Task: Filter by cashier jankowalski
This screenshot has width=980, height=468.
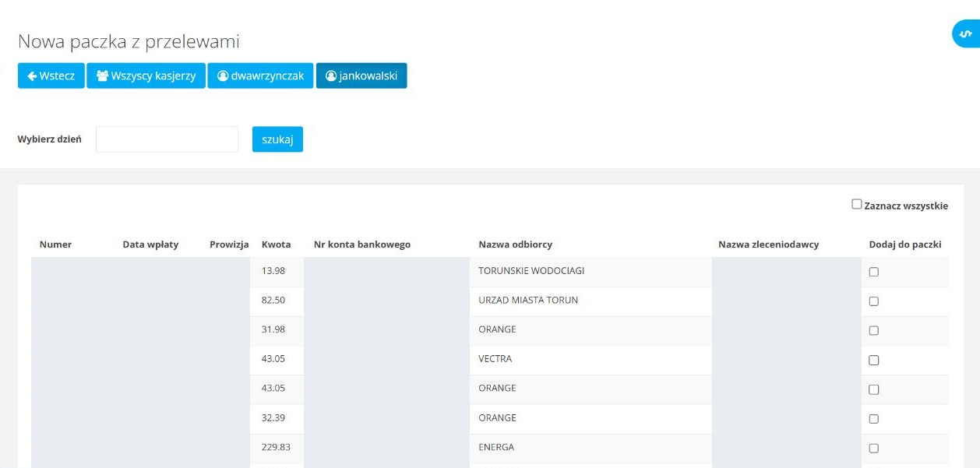Action: pyautogui.click(x=361, y=76)
